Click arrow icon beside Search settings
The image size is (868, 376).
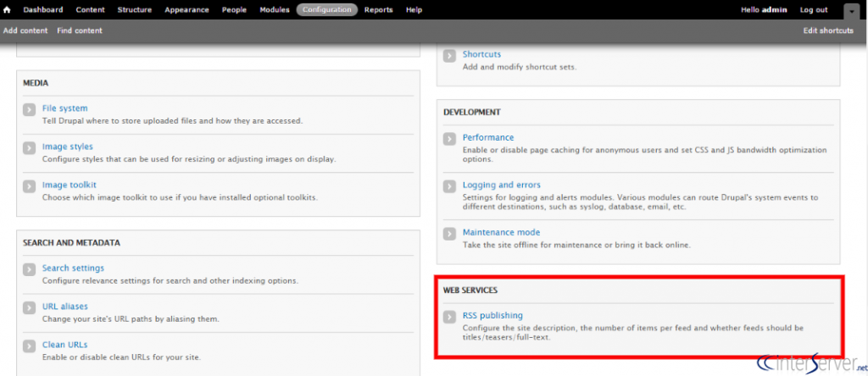point(30,269)
